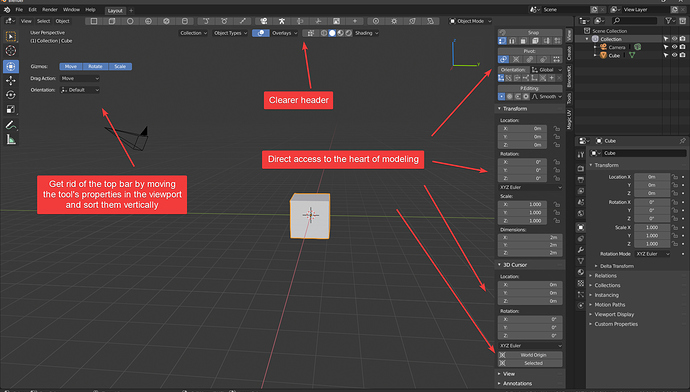Open the Edit menu
Viewport: 690px width, 392px height.
coord(33,10)
